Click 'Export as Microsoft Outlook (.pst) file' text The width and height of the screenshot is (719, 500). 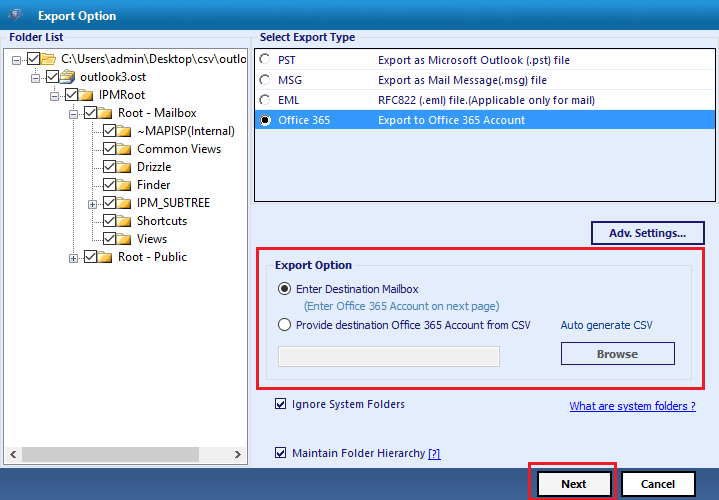coord(474,60)
